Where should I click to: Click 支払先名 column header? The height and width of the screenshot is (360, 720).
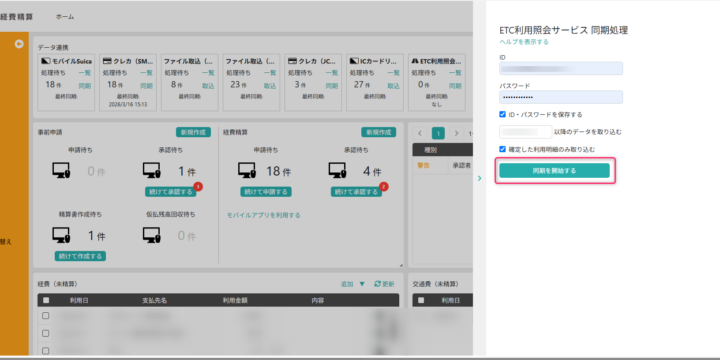[x=155, y=300]
